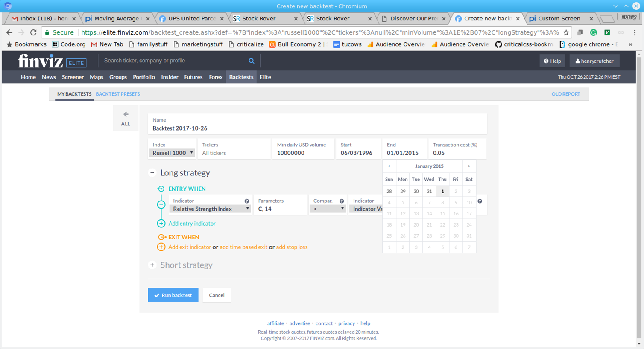The height and width of the screenshot is (349, 644).
Task: Go to next month in calendar
Action: pyautogui.click(x=469, y=166)
